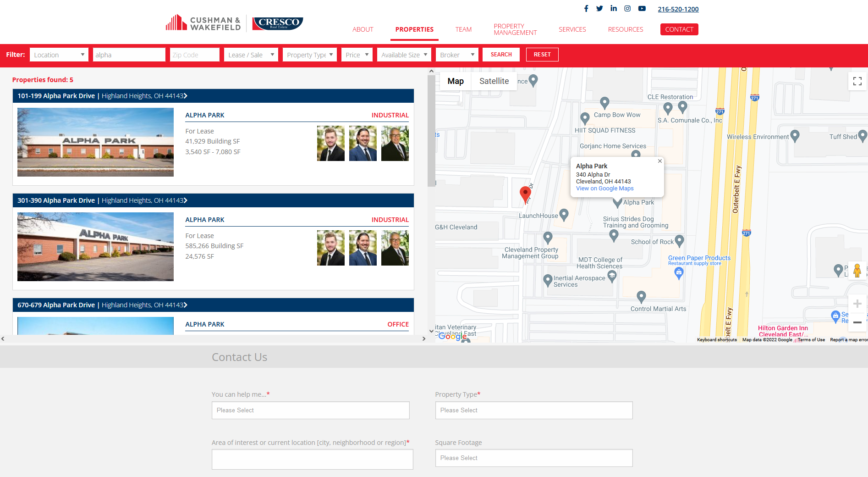Click 101-199 Alpha Park building photo
This screenshot has width=868, height=477.
click(95, 142)
